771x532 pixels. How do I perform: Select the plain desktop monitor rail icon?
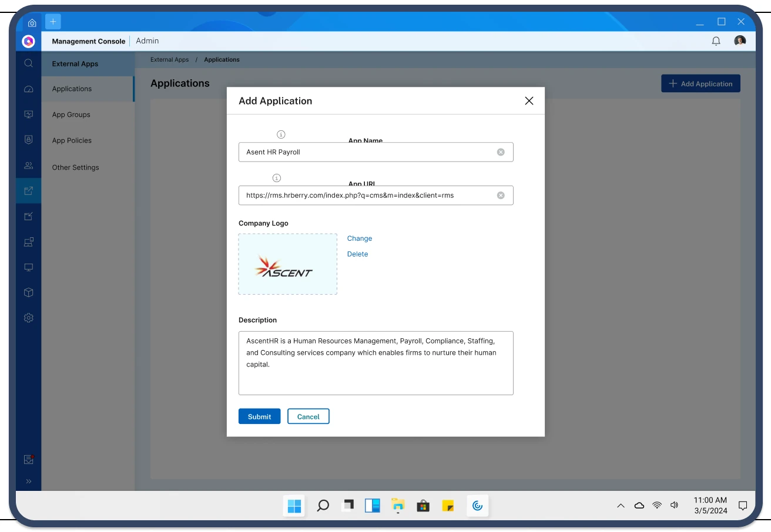[x=28, y=267]
